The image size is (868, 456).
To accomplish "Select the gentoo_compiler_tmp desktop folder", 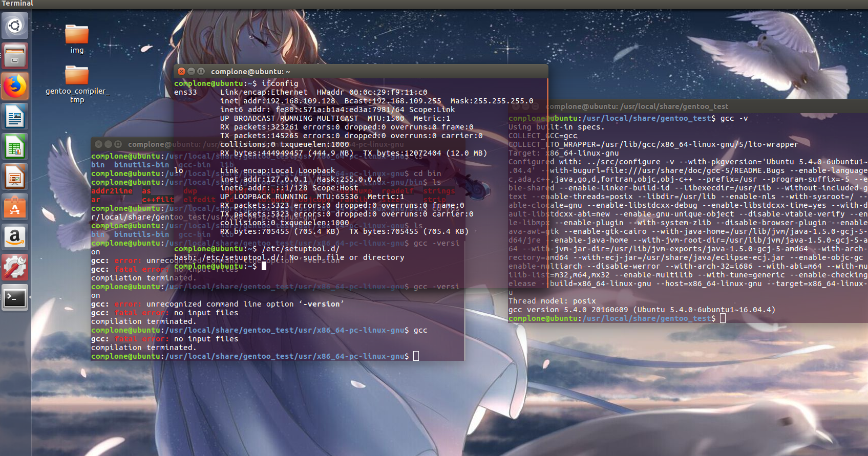I will [x=77, y=84].
